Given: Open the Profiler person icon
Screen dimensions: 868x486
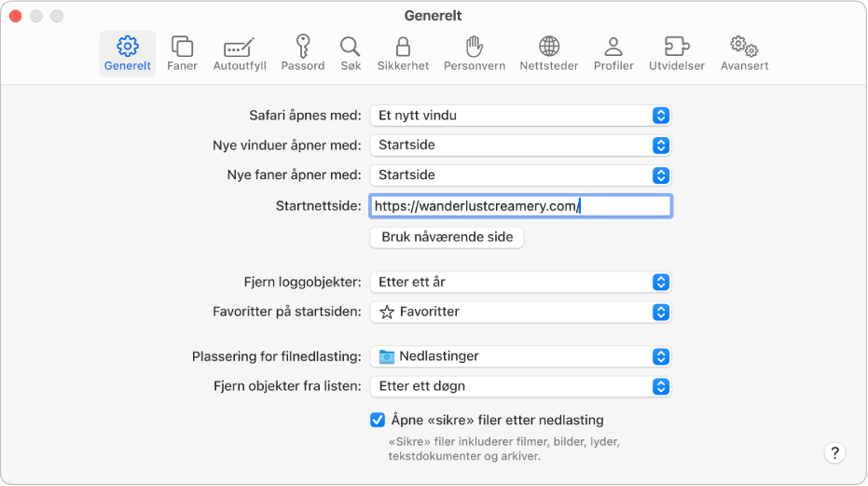Looking at the screenshot, I should click(x=613, y=46).
